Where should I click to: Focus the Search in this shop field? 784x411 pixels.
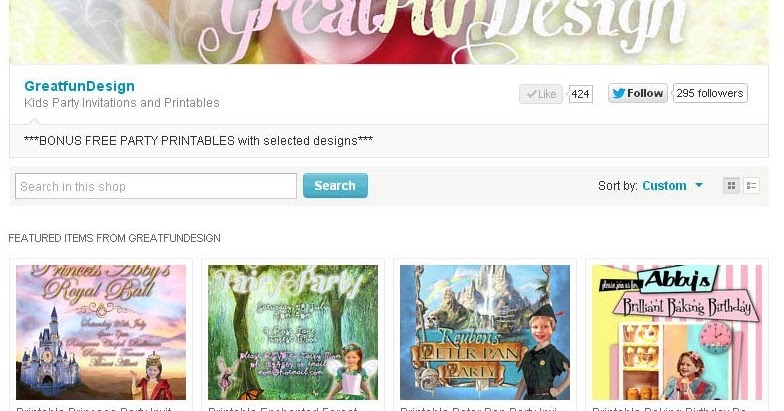156,186
